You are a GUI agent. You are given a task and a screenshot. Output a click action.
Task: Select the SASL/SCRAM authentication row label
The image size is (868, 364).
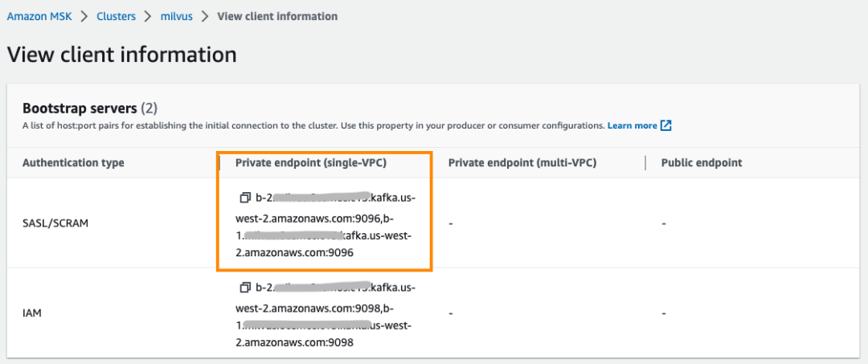(x=55, y=223)
